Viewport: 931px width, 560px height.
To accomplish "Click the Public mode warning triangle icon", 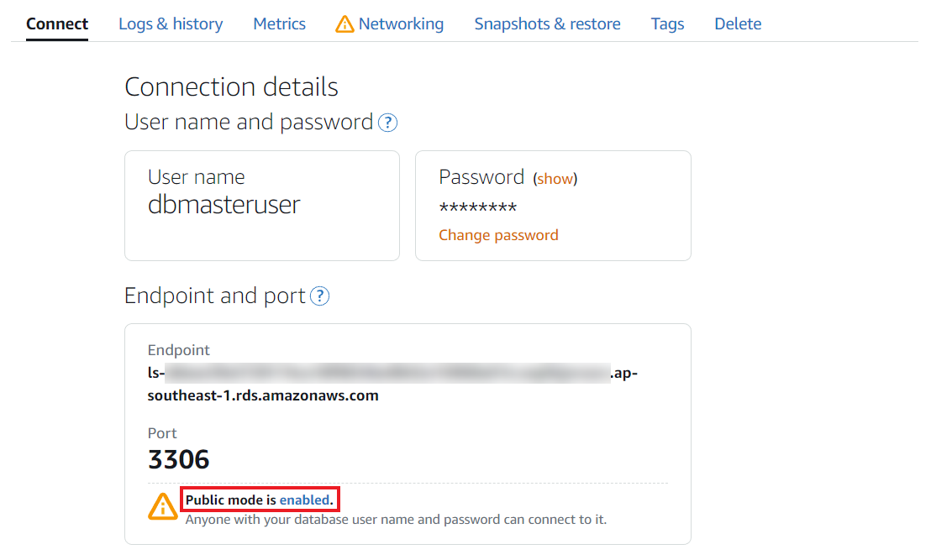I will coord(163,506).
